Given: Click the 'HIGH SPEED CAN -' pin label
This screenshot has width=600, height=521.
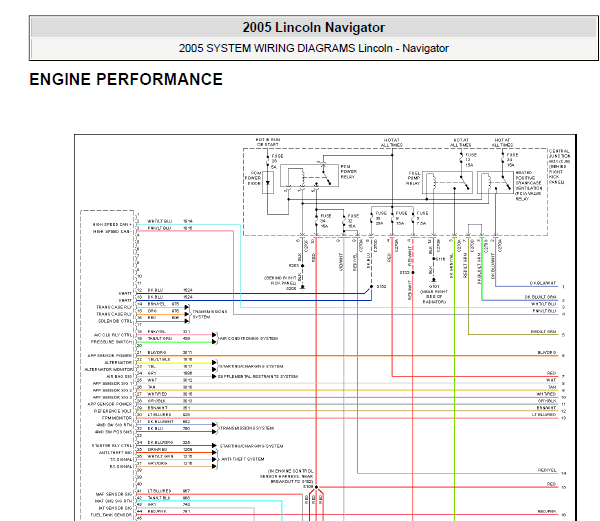Looking at the screenshot, I should (112, 231).
